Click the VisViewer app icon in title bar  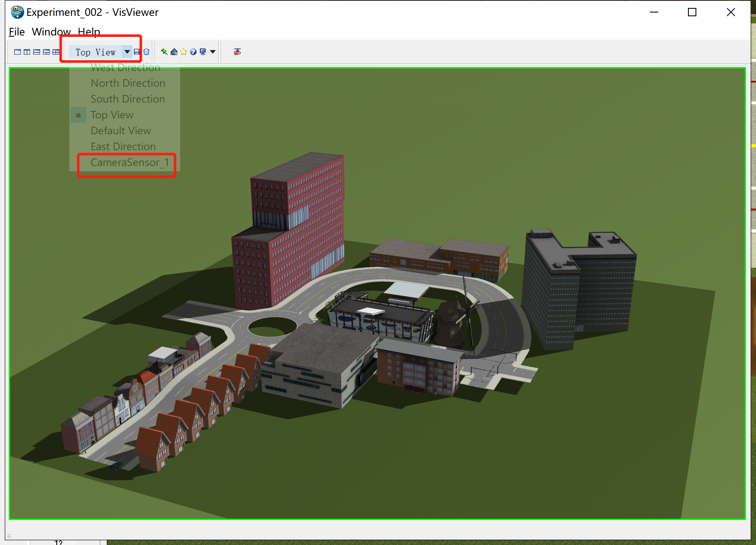coord(17,12)
